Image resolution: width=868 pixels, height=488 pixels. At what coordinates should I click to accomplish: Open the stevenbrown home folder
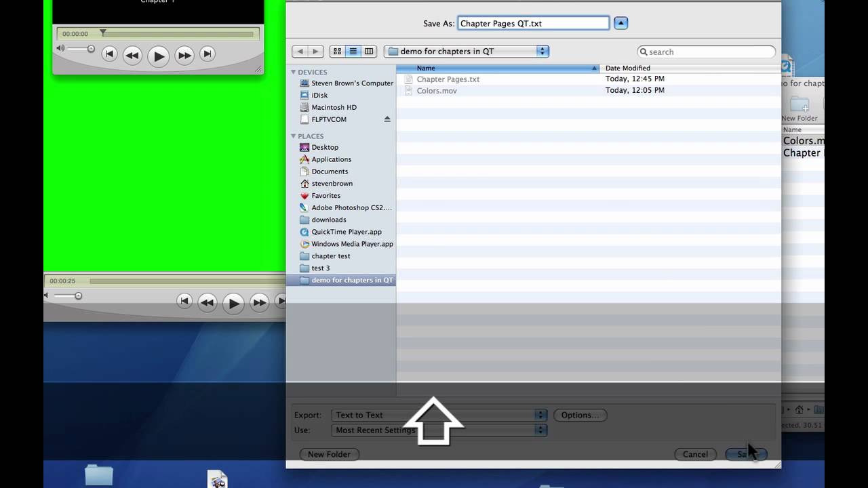point(326,184)
